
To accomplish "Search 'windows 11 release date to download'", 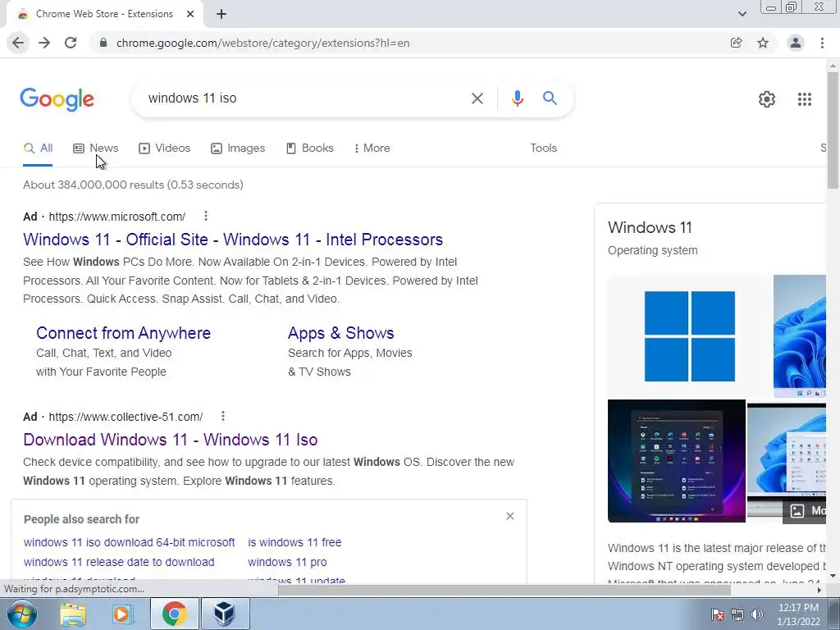I will (x=119, y=562).
